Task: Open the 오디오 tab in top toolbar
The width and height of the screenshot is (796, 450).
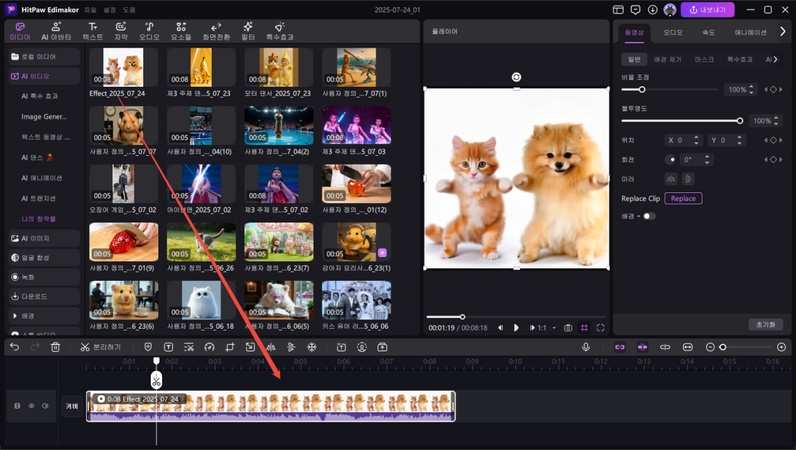Action: [149, 31]
